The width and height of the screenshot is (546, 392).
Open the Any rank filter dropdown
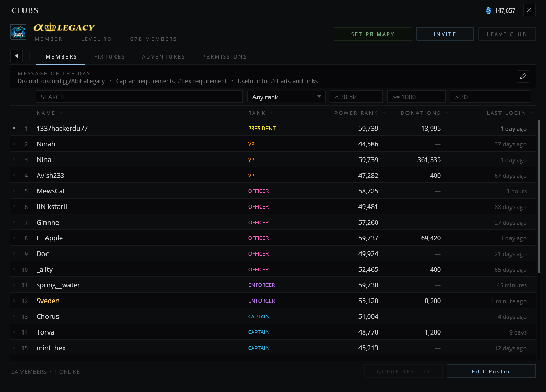(286, 97)
